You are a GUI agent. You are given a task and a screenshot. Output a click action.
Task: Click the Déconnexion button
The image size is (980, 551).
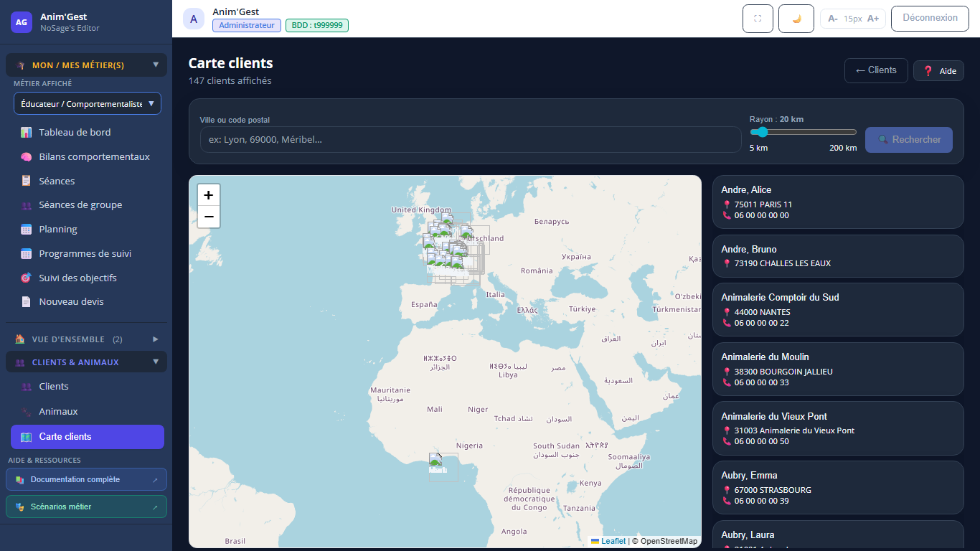click(x=930, y=19)
